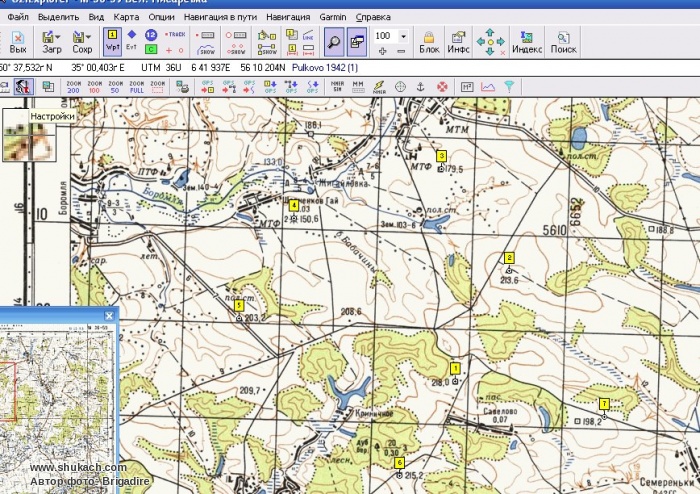The width and height of the screenshot is (700, 494).
Task: Click the map features SHOW icon
Action: point(267,50)
